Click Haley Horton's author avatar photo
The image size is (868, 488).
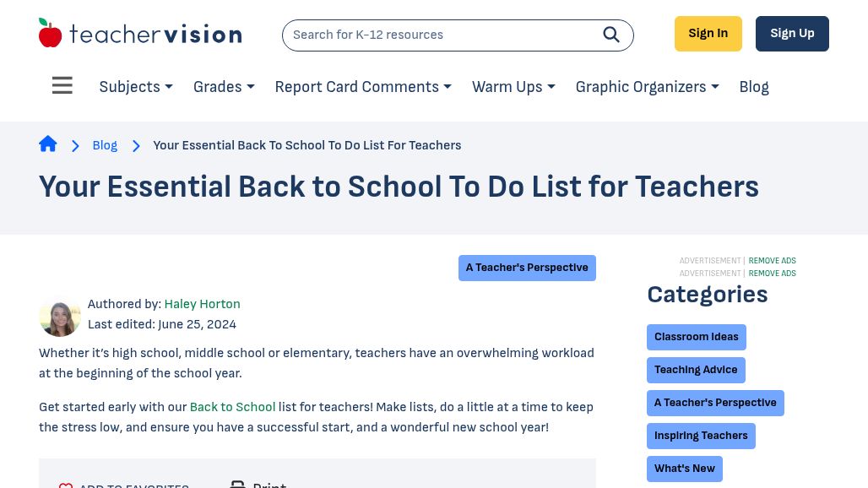point(60,316)
